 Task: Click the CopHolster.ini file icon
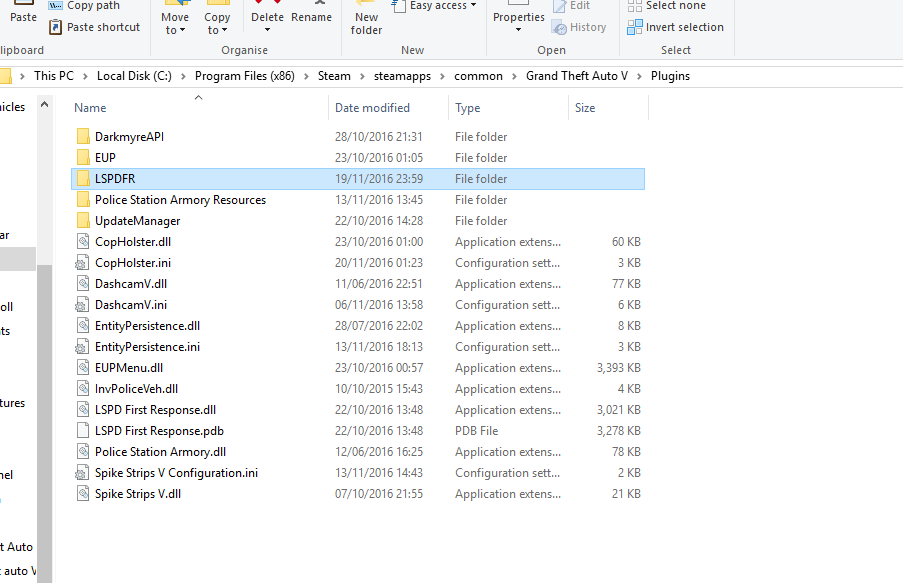click(82, 263)
